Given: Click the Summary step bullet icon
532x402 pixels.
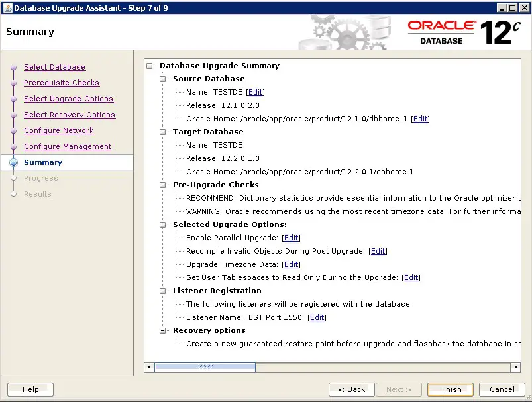Looking at the screenshot, I should (13, 162).
